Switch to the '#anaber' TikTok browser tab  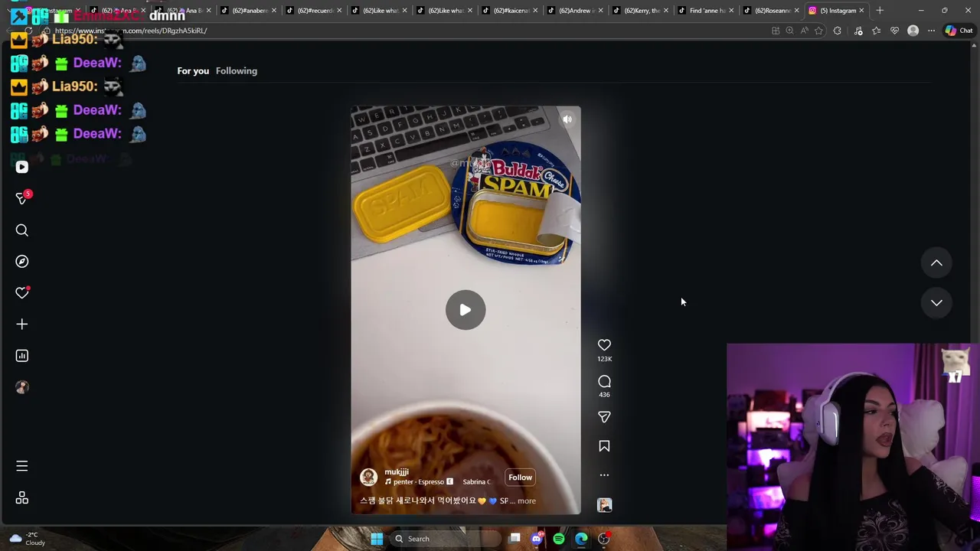pyautogui.click(x=249, y=11)
